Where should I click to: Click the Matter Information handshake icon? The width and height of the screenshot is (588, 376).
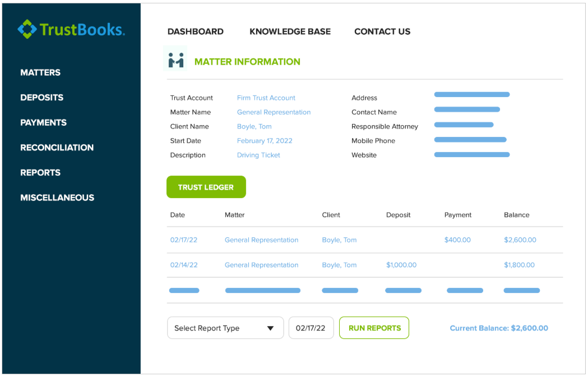coord(175,59)
